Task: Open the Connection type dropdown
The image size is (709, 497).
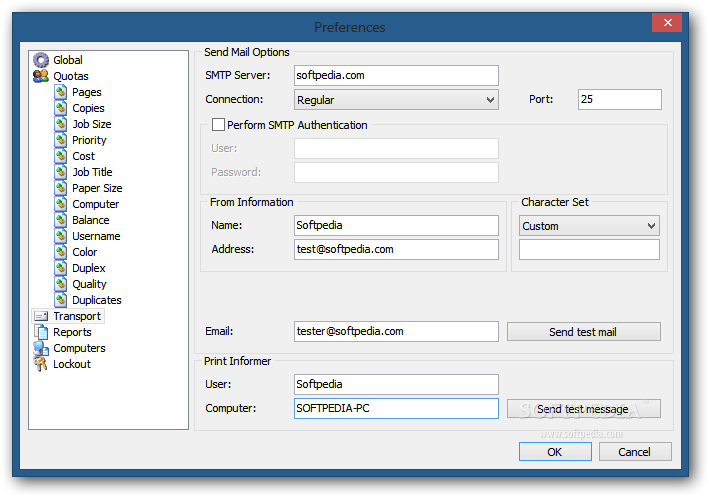Action: point(396,99)
